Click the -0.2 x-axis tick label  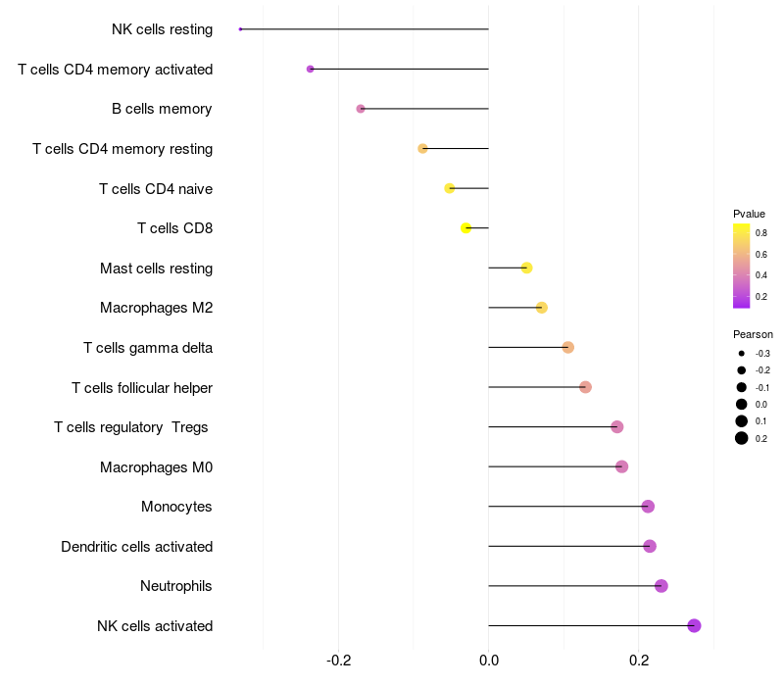338,661
